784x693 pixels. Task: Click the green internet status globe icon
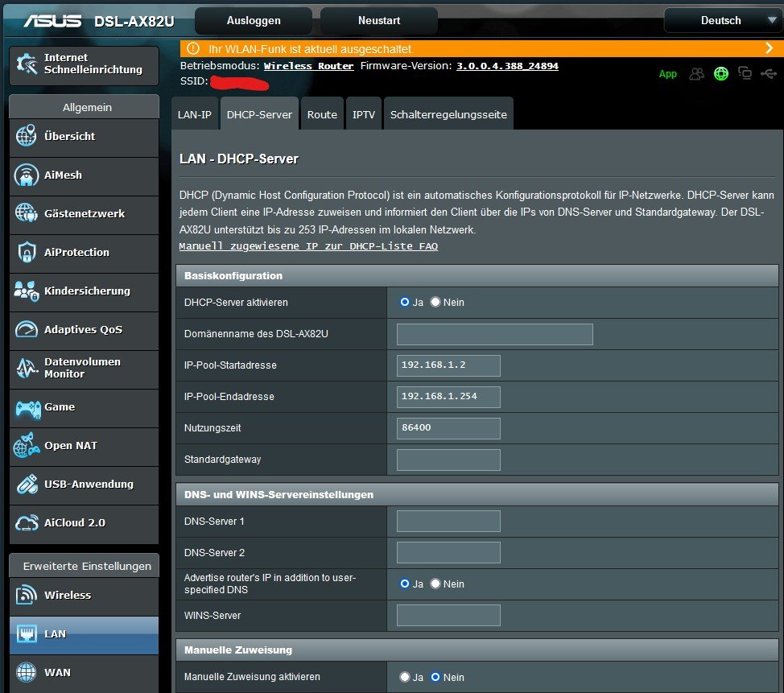[x=721, y=73]
